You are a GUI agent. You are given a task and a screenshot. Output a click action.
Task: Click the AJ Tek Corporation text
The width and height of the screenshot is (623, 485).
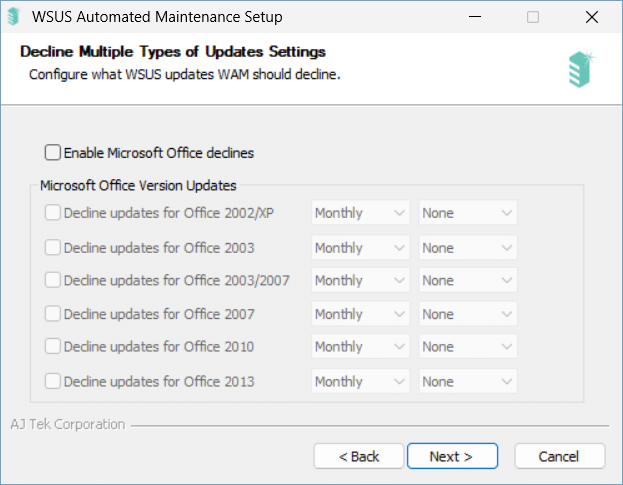[x=68, y=424]
